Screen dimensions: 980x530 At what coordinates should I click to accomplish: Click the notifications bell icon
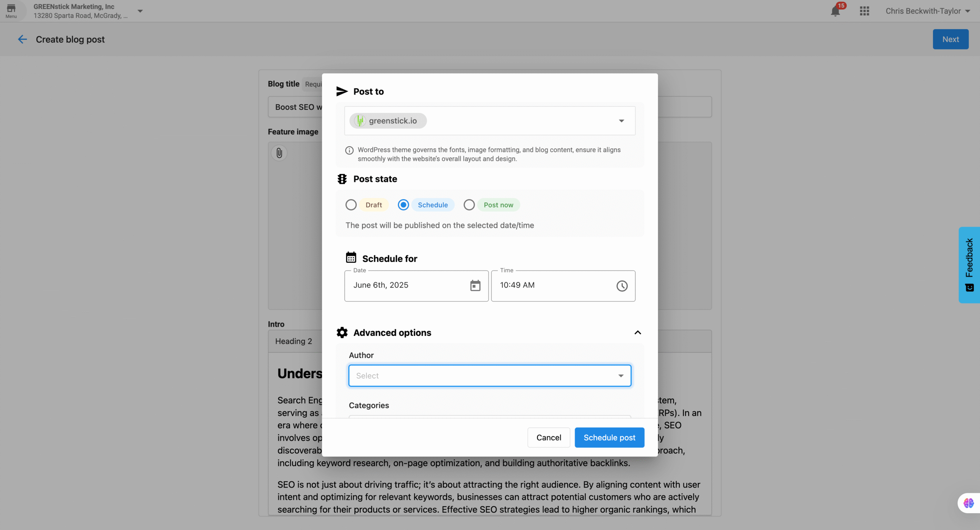pyautogui.click(x=835, y=11)
